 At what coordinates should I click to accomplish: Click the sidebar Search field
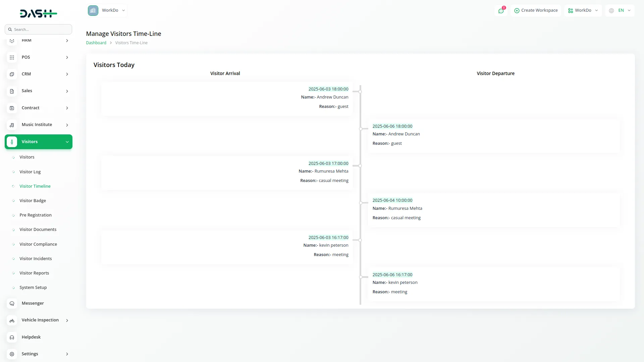pos(40,29)
